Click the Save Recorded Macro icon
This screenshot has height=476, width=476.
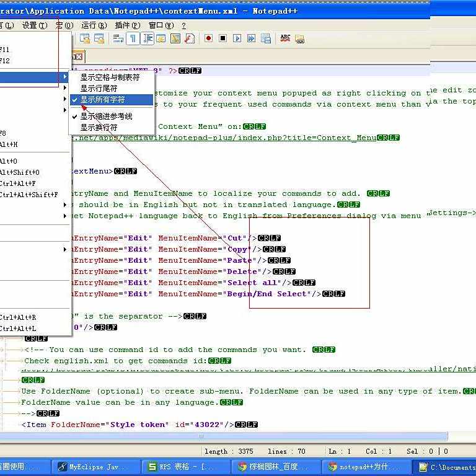tap(266, 38)
